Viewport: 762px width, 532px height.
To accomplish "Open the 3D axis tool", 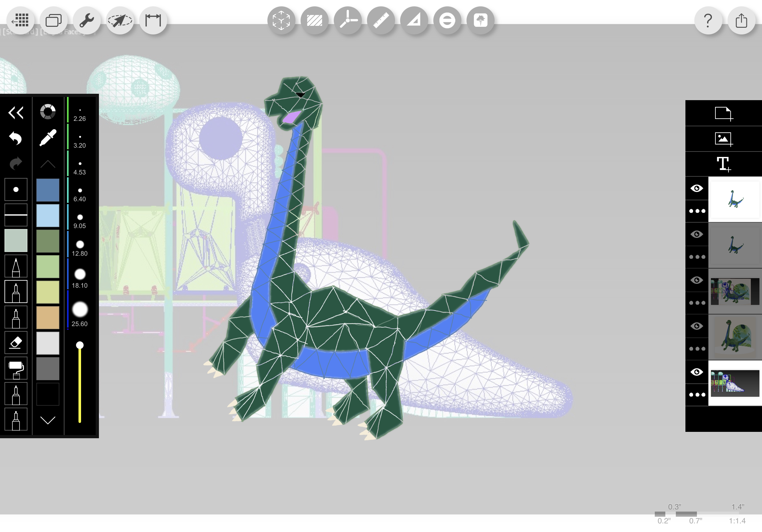I will click(x=347, y=20).
